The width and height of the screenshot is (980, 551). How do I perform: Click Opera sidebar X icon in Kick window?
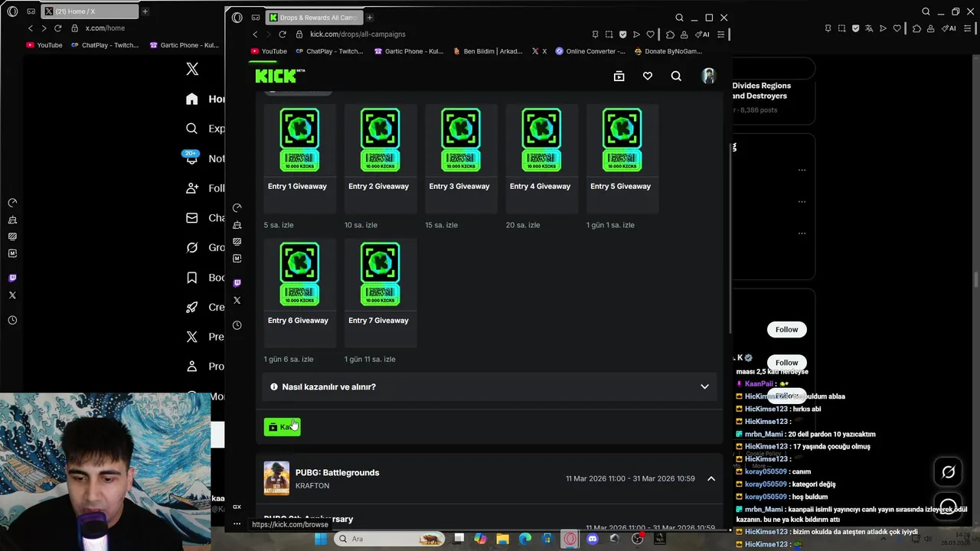click(x=237, y=301)
